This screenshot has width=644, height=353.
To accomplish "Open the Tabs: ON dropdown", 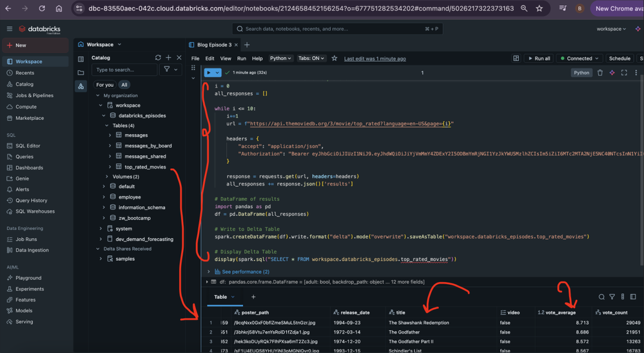I will click(x=311, y=59).
